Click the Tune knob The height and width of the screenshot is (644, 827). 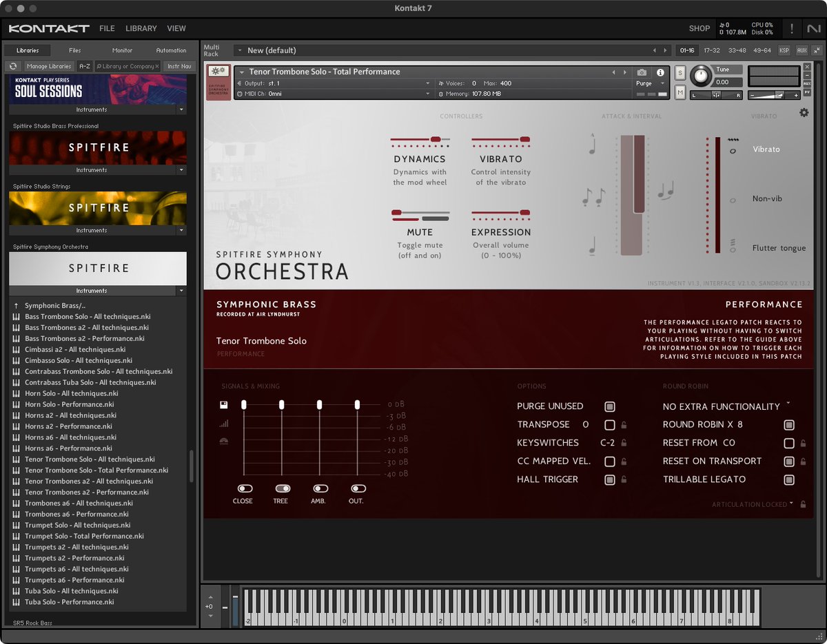(x=701, y=75)
